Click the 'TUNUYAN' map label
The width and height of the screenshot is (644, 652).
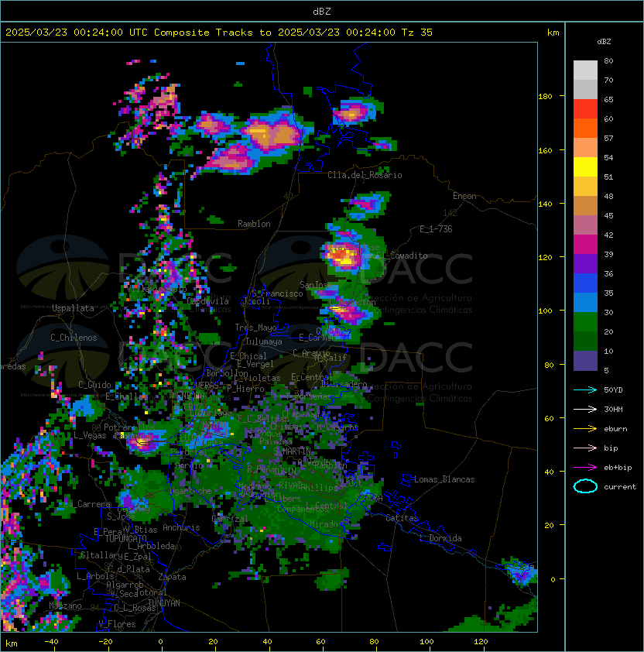pos(164,603)
